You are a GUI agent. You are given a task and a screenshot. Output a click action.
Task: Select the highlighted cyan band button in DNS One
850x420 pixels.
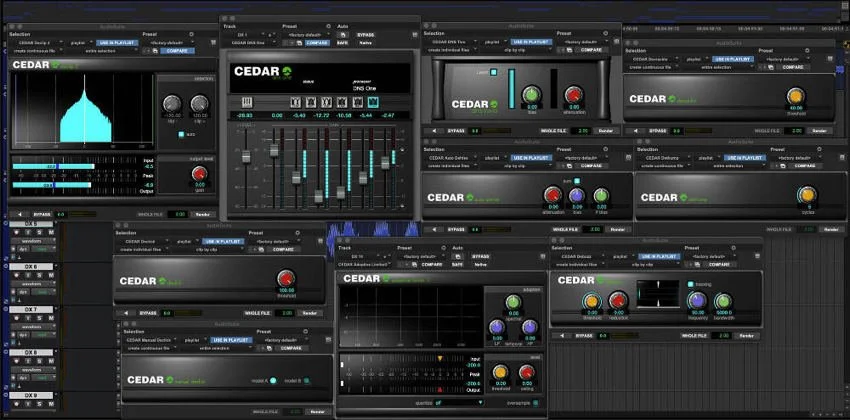(x=373, y=102)
